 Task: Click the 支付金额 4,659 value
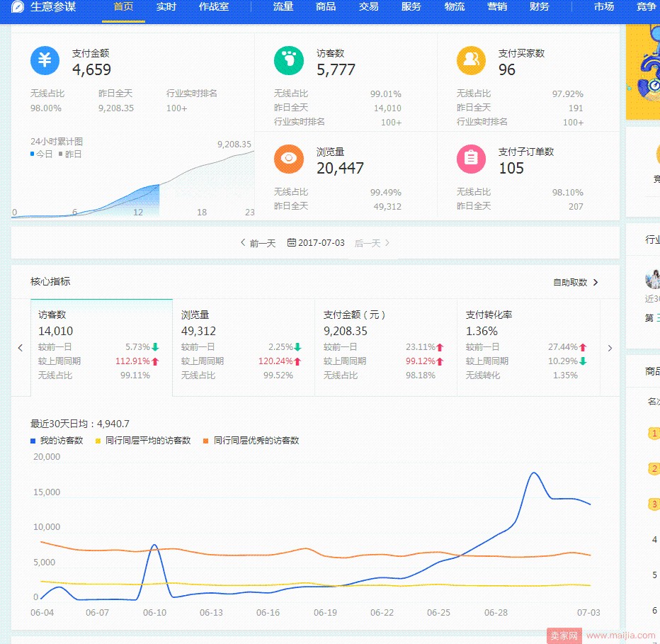92,69
